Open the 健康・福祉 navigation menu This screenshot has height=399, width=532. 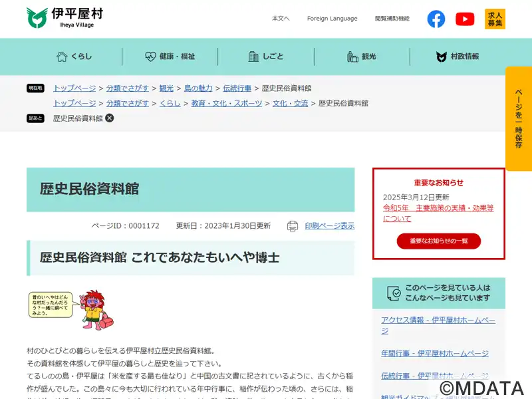170,57
